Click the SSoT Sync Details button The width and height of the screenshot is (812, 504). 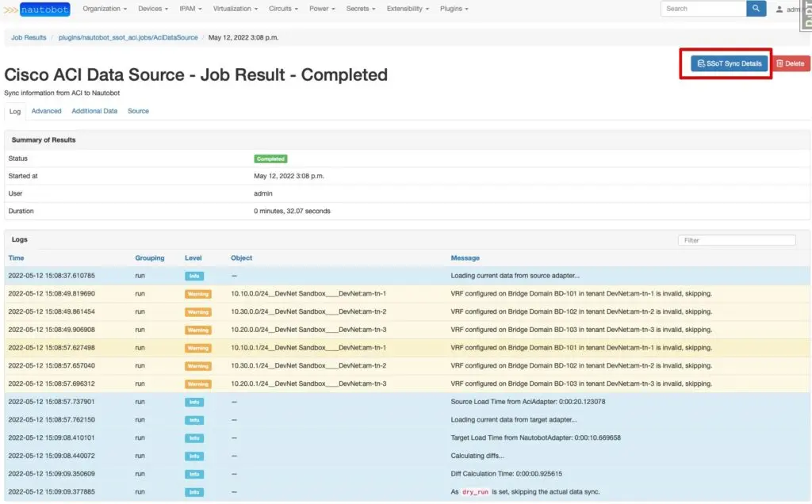(x=729, y=63)
